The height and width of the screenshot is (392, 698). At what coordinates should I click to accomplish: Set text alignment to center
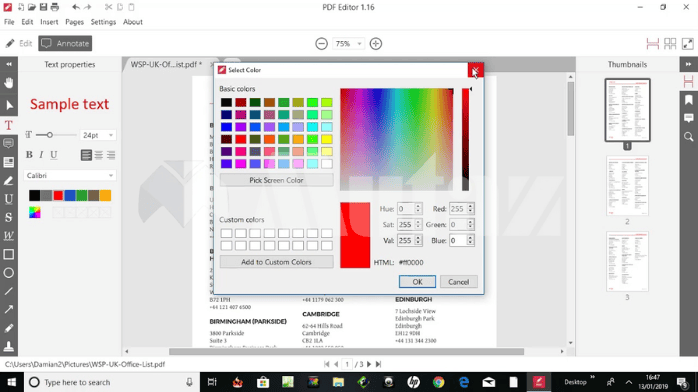click(x=98, y=155)
